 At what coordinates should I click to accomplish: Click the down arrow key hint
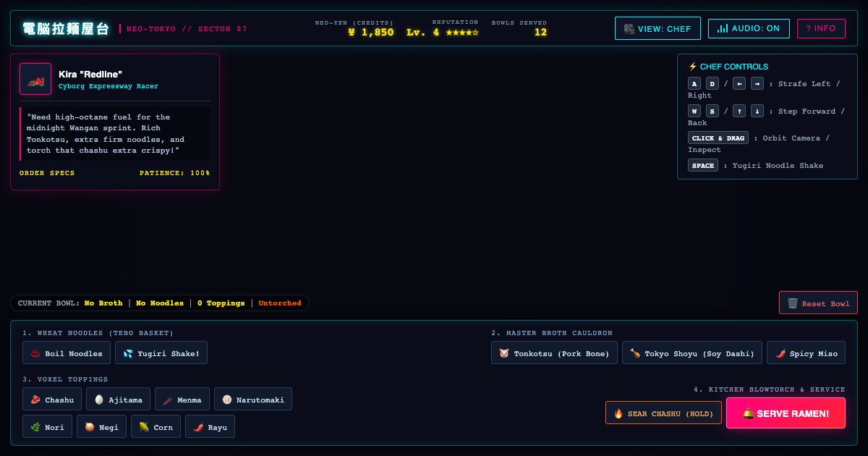(x=757, y=111)
